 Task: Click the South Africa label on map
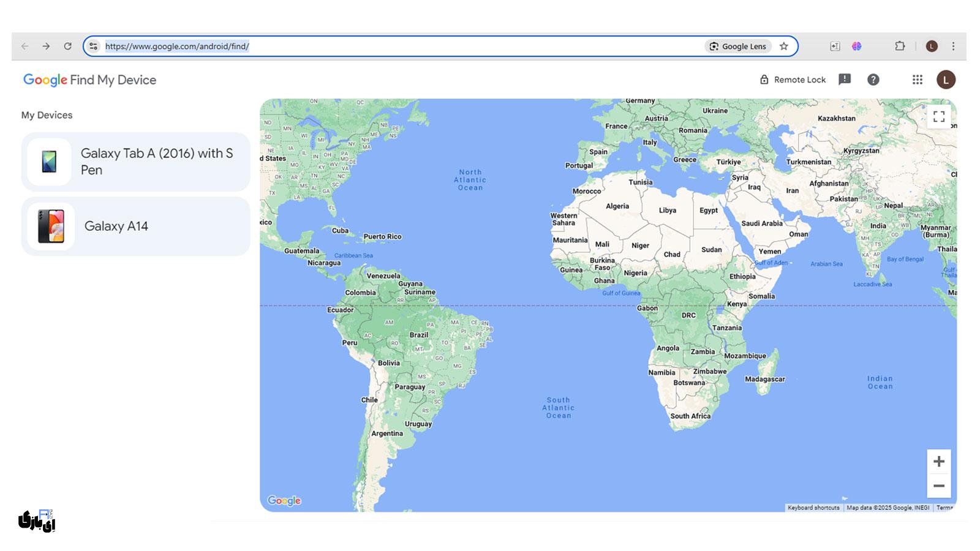[690, 416]
